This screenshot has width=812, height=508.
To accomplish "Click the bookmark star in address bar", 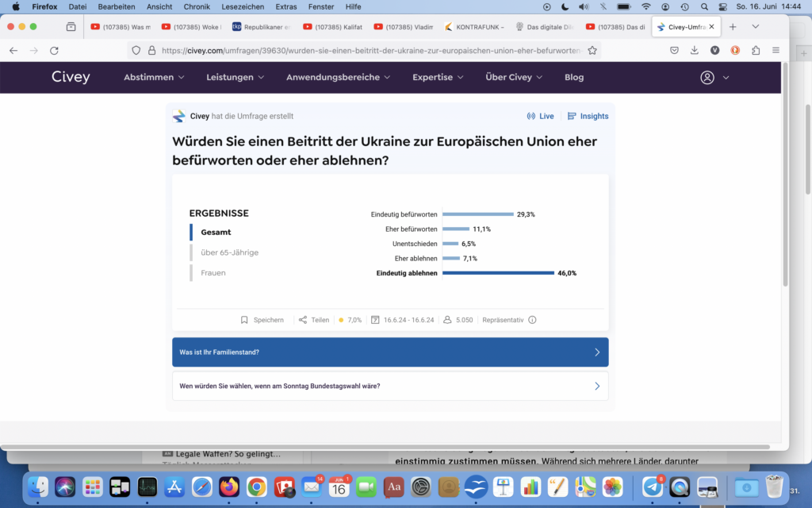I will click(x=592, y=50).
